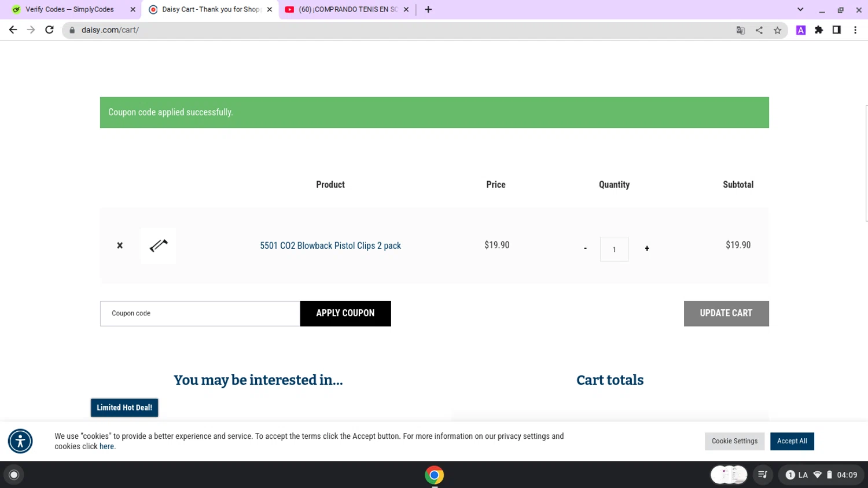Viewport: 868px width, 488px height.
Task: Open the 5501 CO2 Blowback Pistol Clips link
Action: (x=330, y=245)
